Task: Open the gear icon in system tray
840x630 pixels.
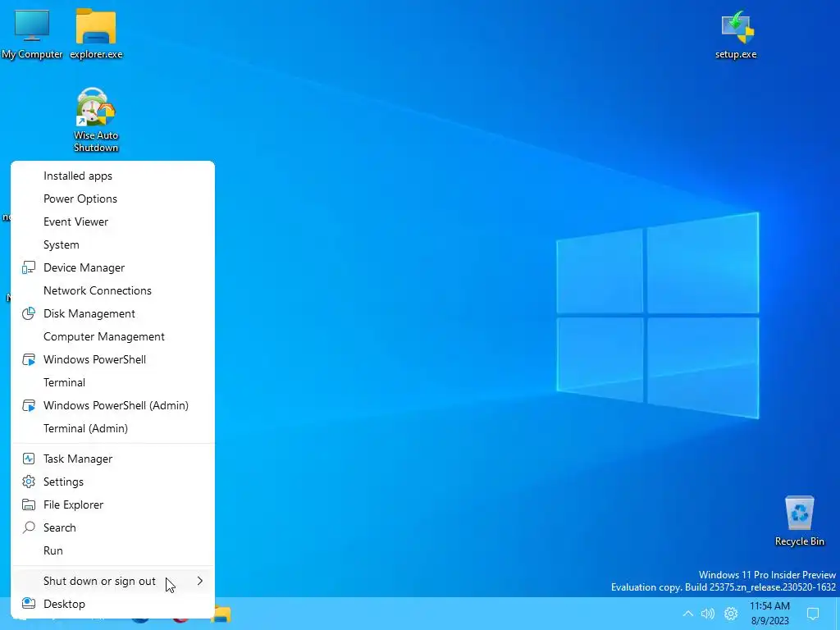Action: coord(731,614)
